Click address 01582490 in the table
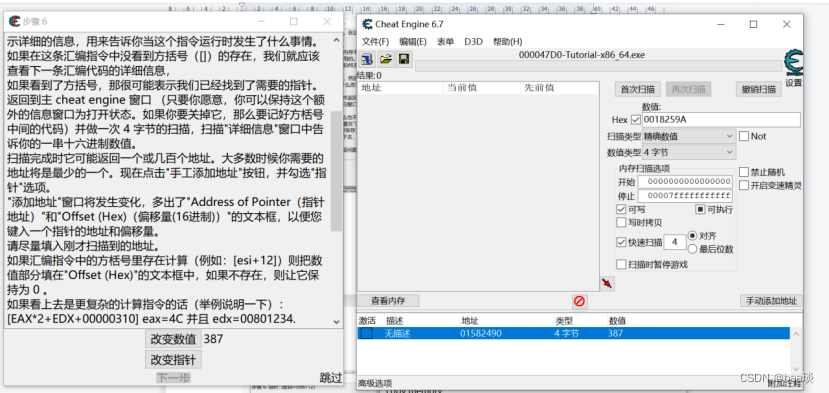The height and width of the screenshot is (393, 829). click(481, 333)
